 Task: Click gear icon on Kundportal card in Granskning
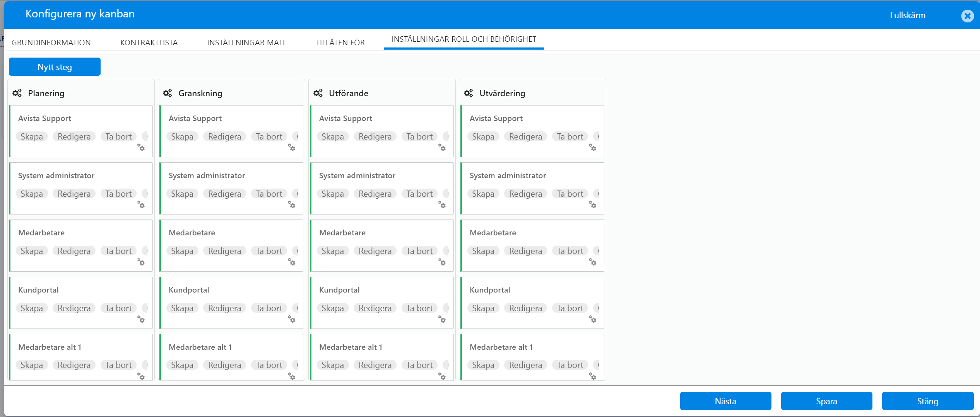[292, 319]
